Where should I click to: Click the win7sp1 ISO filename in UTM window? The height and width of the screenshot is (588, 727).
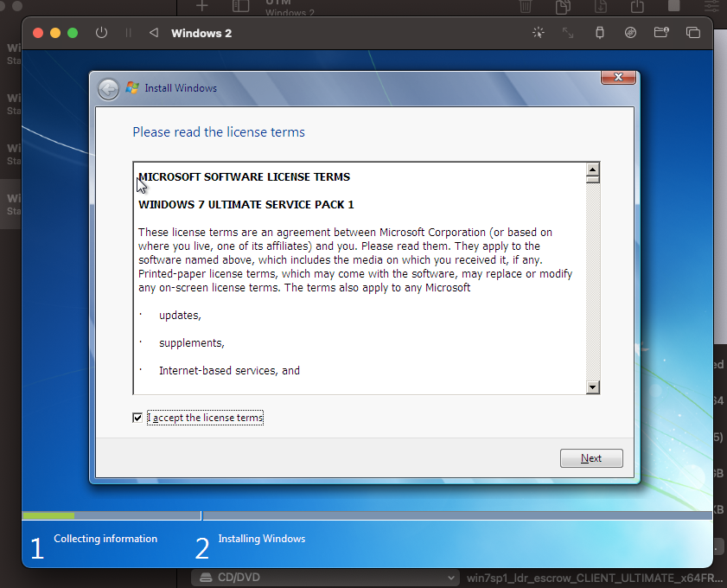coord(595,578)
